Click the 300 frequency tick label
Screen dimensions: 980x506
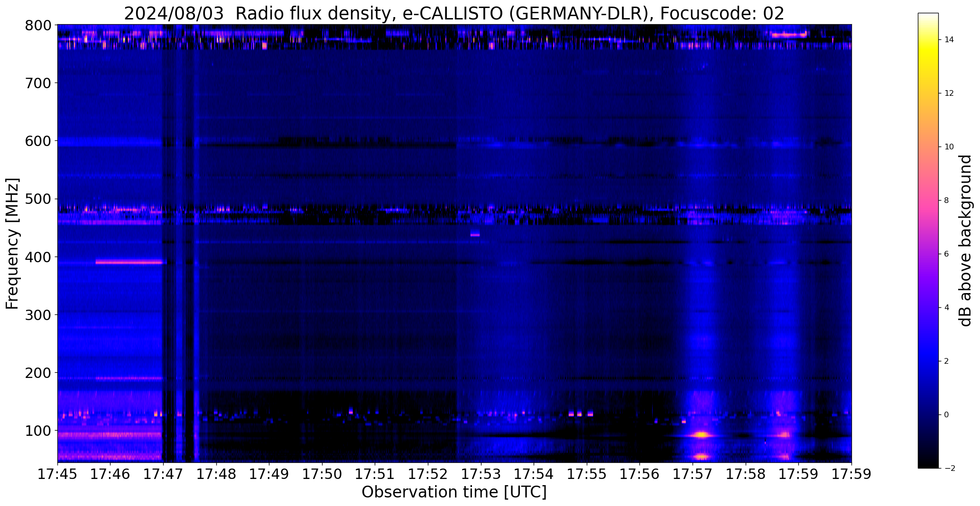(x=37, y=315)
